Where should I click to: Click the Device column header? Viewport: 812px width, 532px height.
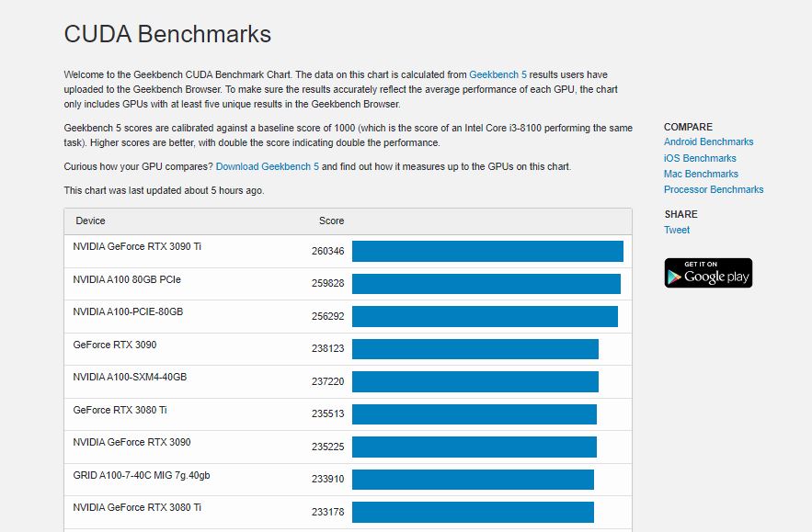pyautogui.click(x=90, y=221)
